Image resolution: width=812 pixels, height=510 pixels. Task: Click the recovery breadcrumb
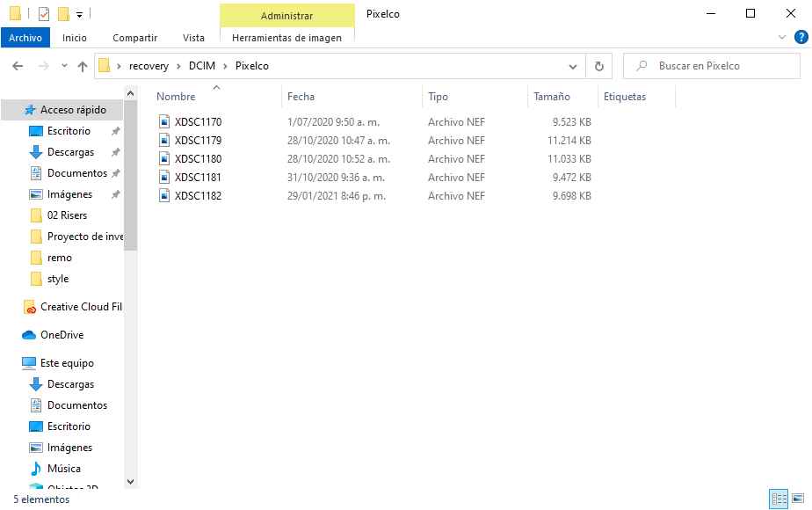(149, 66)
